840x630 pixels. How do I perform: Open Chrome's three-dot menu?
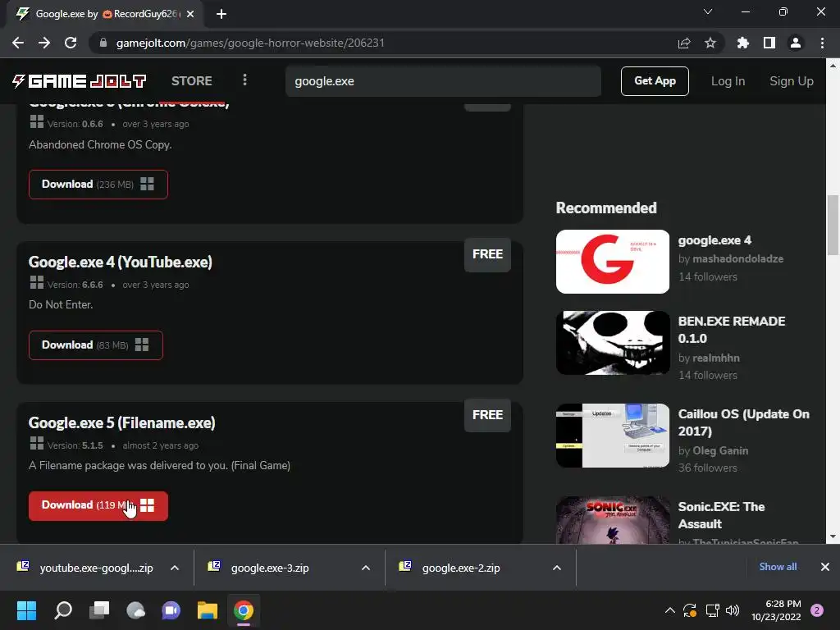(822, 43)
